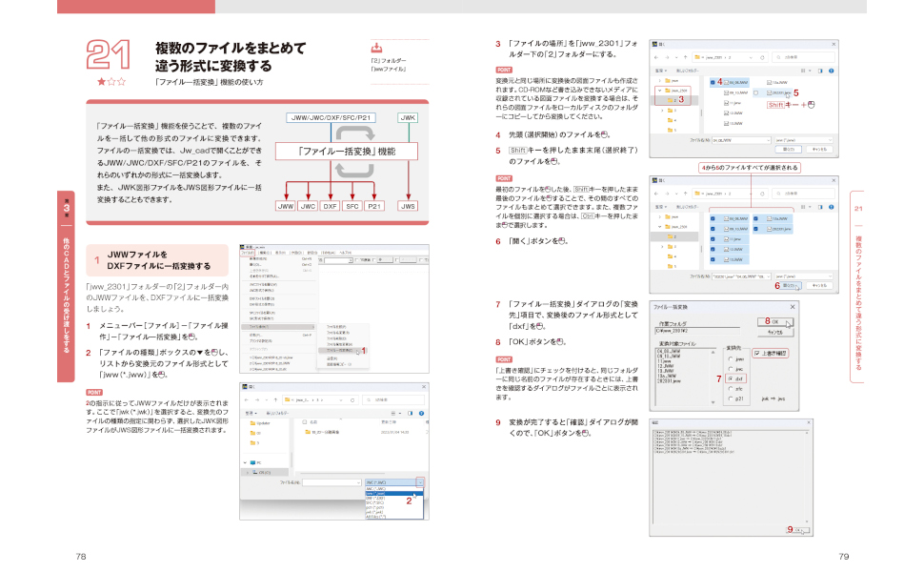Click preview pane icon in Open dialog showing file-type list
This screenshot has height=572, width=924.
(x=411, y=414)
